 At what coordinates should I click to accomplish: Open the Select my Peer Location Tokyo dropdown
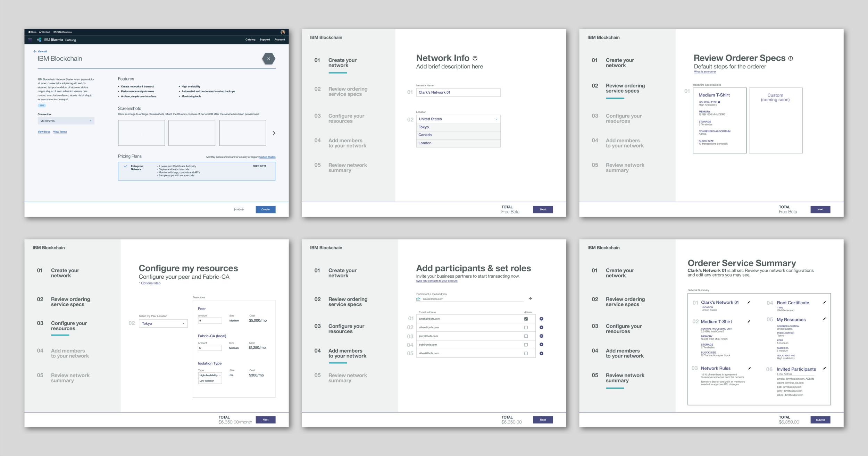[163, 323]
